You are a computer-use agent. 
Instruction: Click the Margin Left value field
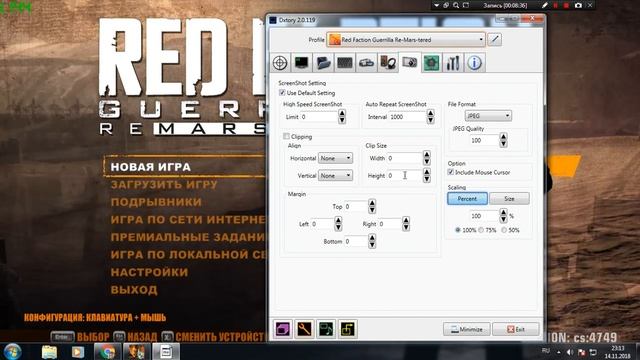click(x=322, y=224)
